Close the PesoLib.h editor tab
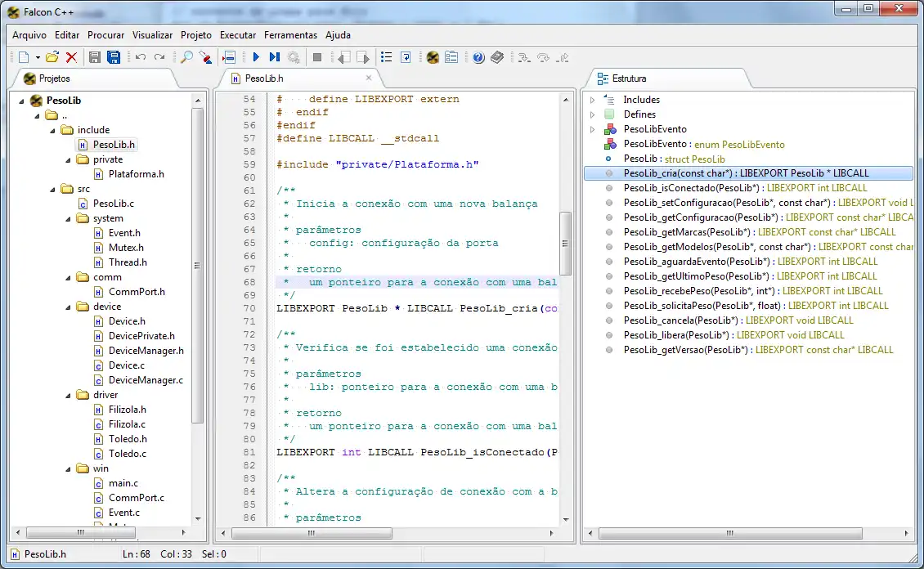Screen dimensions: 924x569 [x=368, y=78]
